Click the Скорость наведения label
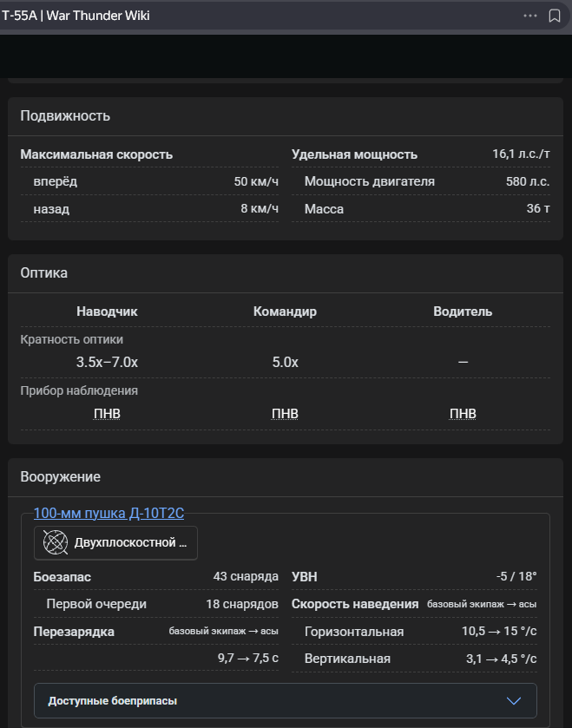The width and height of the screenshot is (572, 728). click(355, 604)
